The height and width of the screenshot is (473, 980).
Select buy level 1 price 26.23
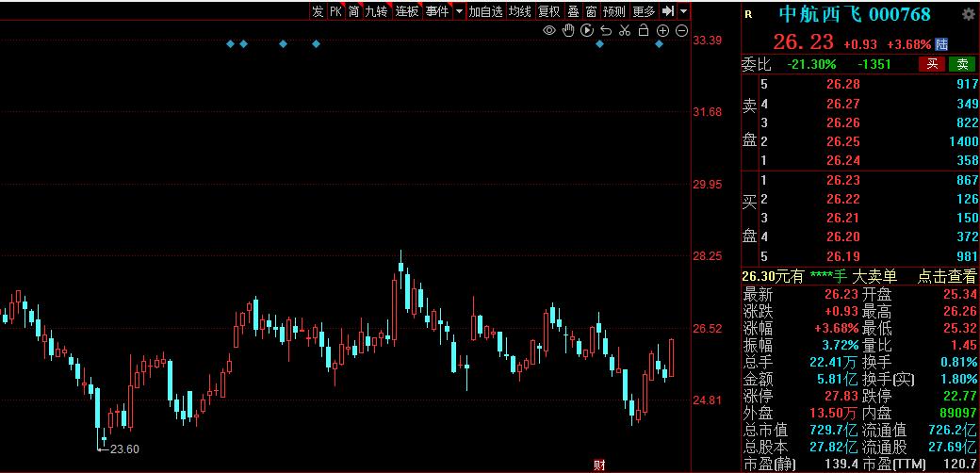pyautogui.click(x=842, y=180)
